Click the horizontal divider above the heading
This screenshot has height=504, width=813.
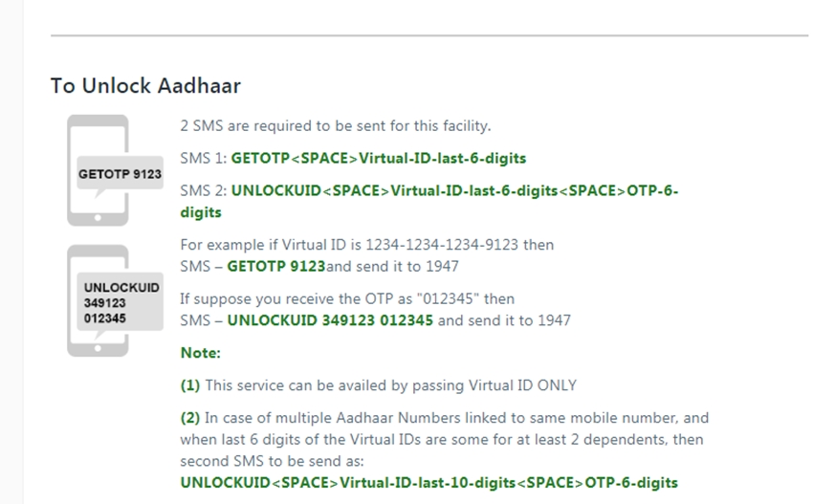pos(428,36)
